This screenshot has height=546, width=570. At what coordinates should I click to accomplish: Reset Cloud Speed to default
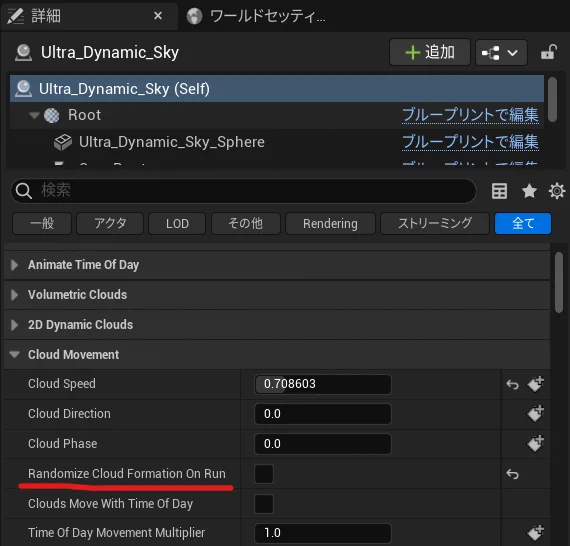pos(513,384)
